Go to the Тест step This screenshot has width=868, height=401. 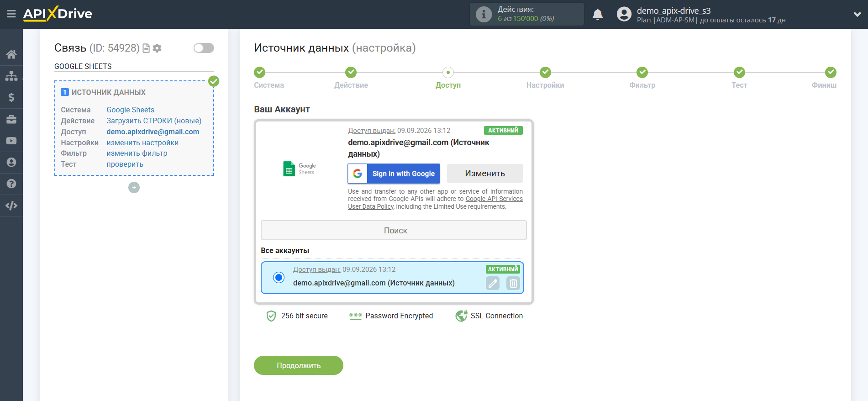coord(739,78)
